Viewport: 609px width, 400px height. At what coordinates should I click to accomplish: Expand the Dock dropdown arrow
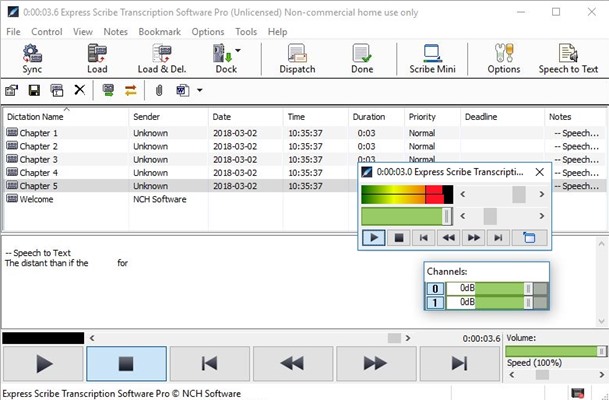tap(237, 52)
